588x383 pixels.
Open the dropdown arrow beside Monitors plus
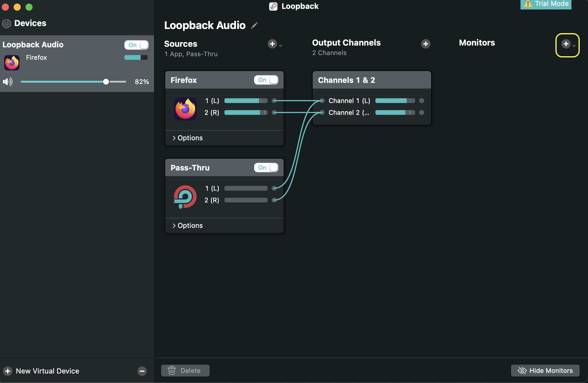[x=574, y=46]
